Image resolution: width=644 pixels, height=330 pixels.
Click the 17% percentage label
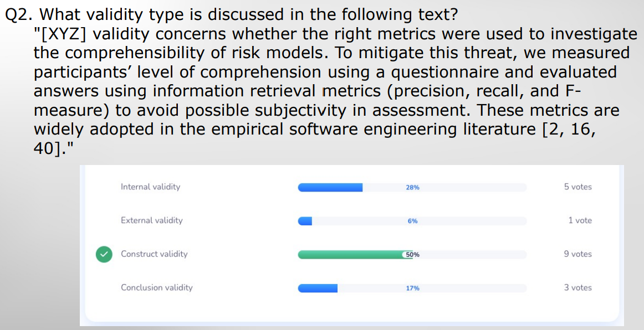[412, 288]
